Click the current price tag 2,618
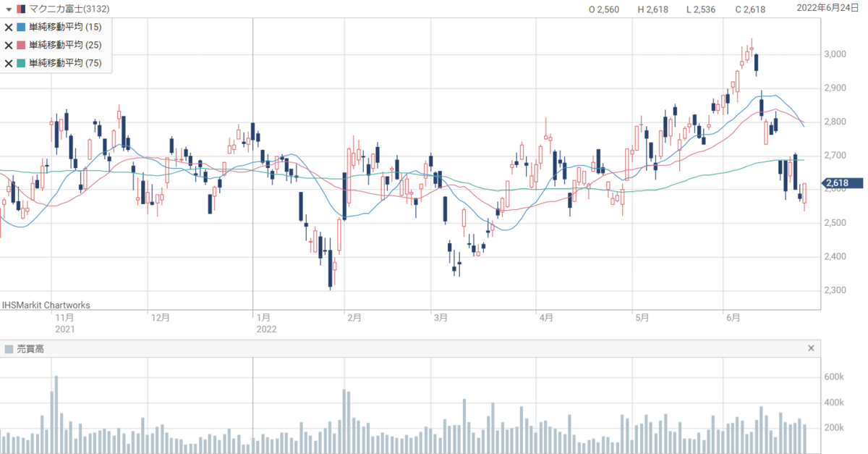This screenshot has width=868, height=454. pos(843,183)
